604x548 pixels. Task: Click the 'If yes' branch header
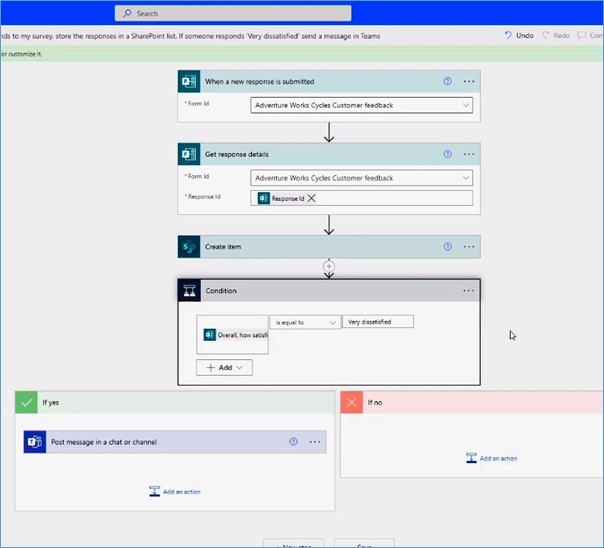pos(175,402)
